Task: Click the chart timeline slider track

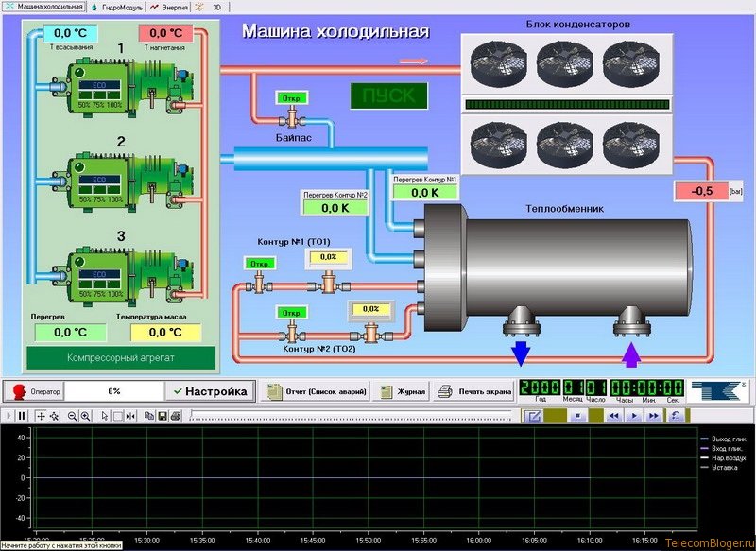Action: [350, 416]
